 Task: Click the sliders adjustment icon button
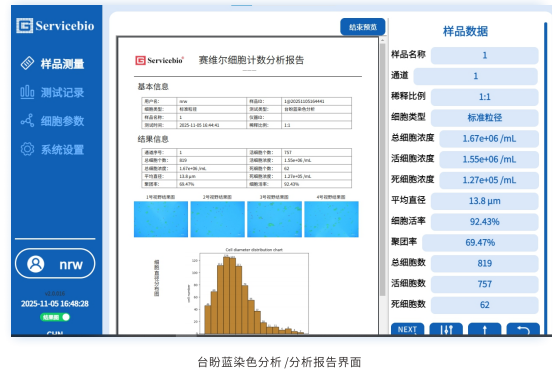pyautogui.click(x=446, y=329)
